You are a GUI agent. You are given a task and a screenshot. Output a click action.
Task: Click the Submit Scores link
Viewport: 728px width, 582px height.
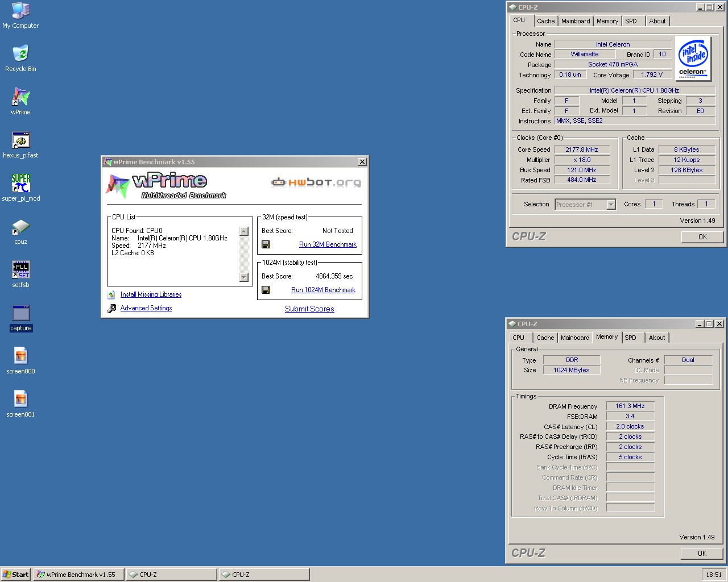[x=309, y=309]
